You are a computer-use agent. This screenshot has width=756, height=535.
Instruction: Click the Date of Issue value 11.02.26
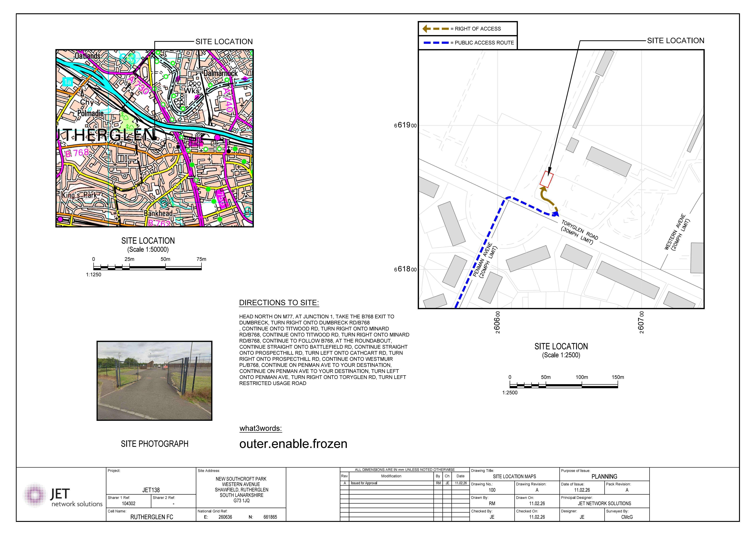pos(582,490)
